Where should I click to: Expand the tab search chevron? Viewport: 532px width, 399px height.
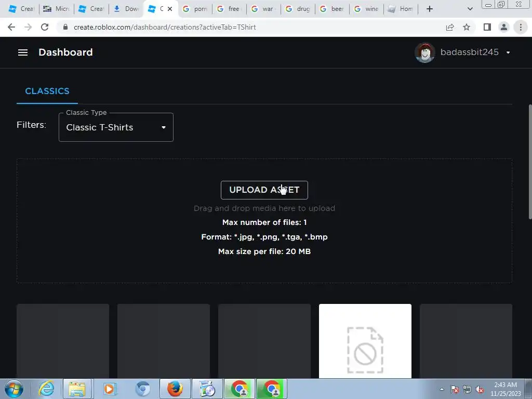[x=470, y=9]
